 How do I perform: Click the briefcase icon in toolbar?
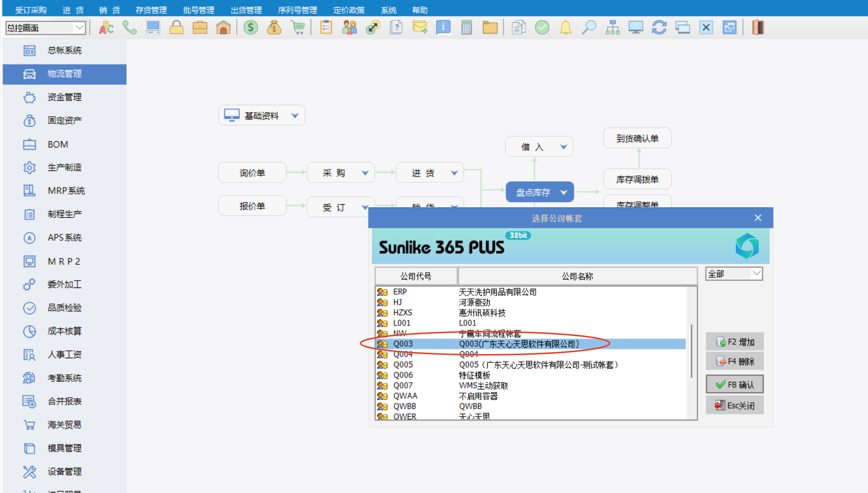(x=200, y=27)
